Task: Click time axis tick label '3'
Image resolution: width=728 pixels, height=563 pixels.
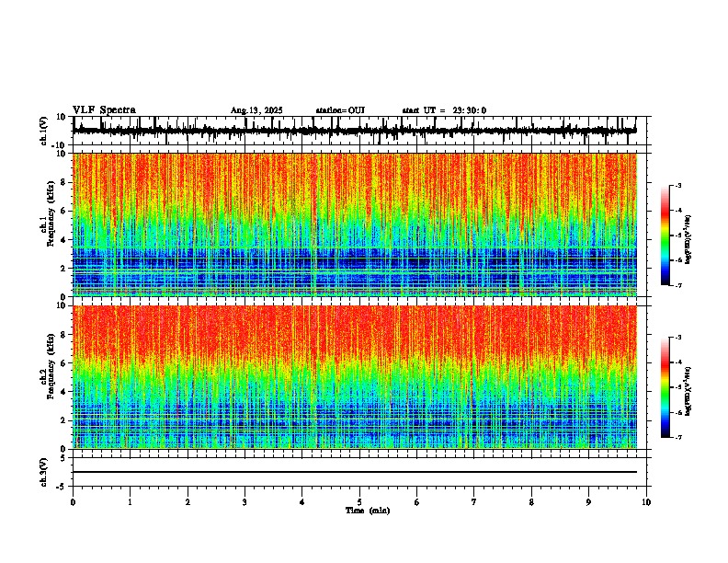Action: click(245, 502)
